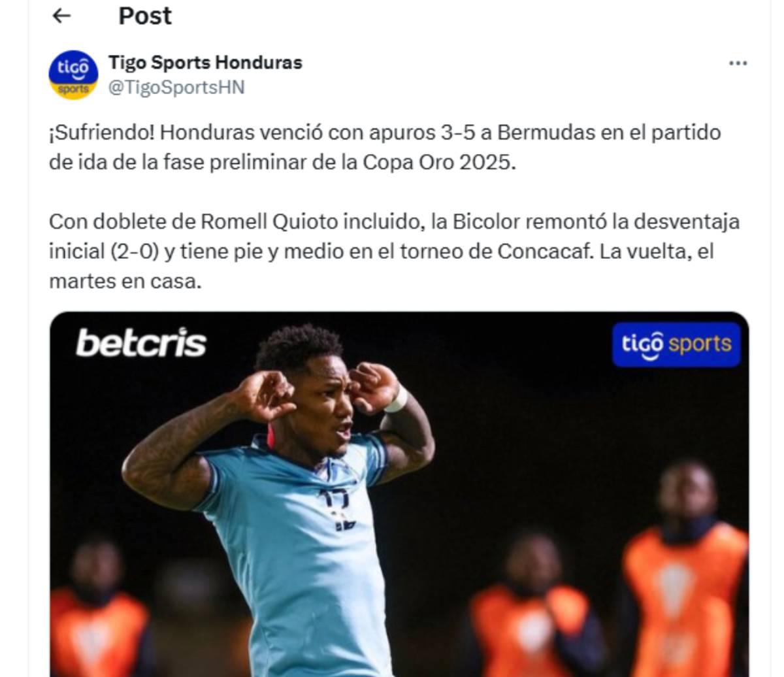784x677 pixels.
Task: Click the betcris logo on image
Action: coord(141,343)
